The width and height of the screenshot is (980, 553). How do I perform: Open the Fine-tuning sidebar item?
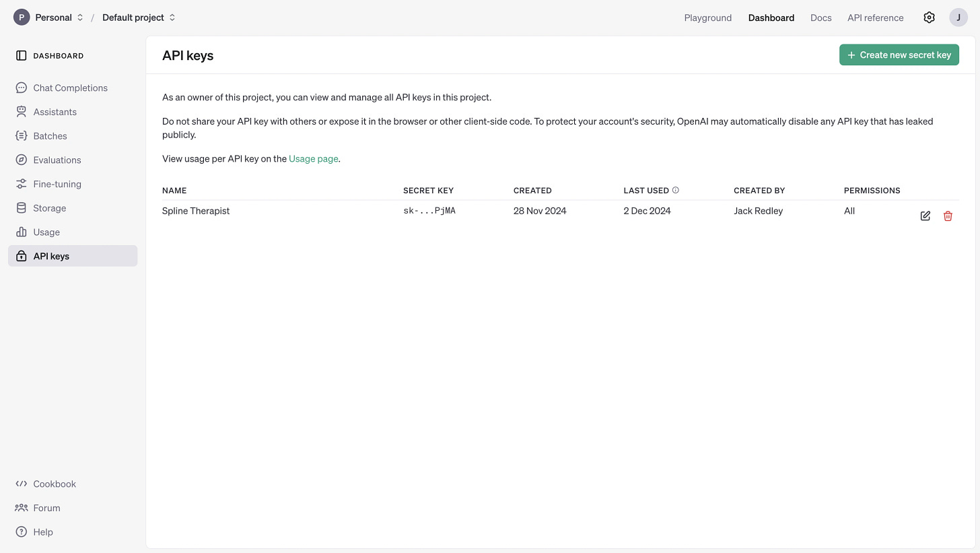(73, 184)
